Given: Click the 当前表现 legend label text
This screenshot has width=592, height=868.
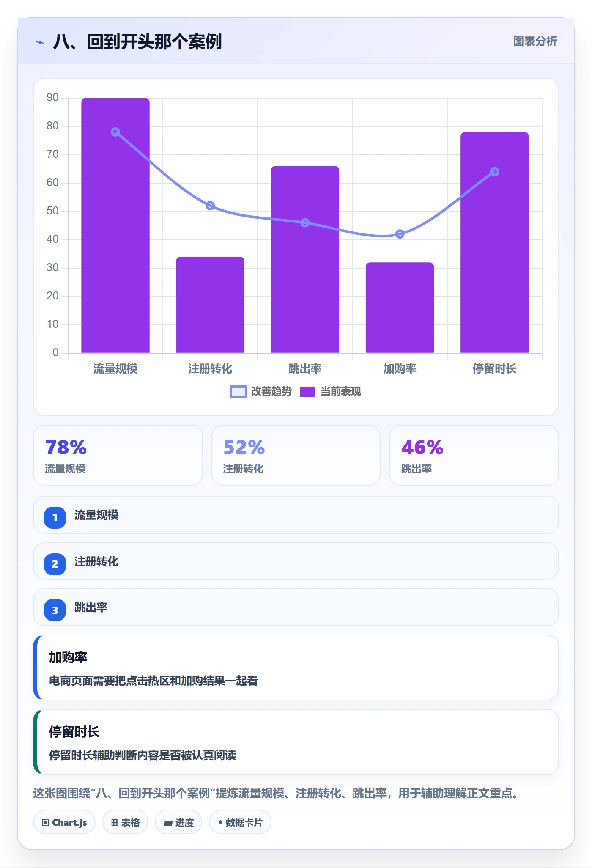Looking at the screenshot, I should 341,392.
